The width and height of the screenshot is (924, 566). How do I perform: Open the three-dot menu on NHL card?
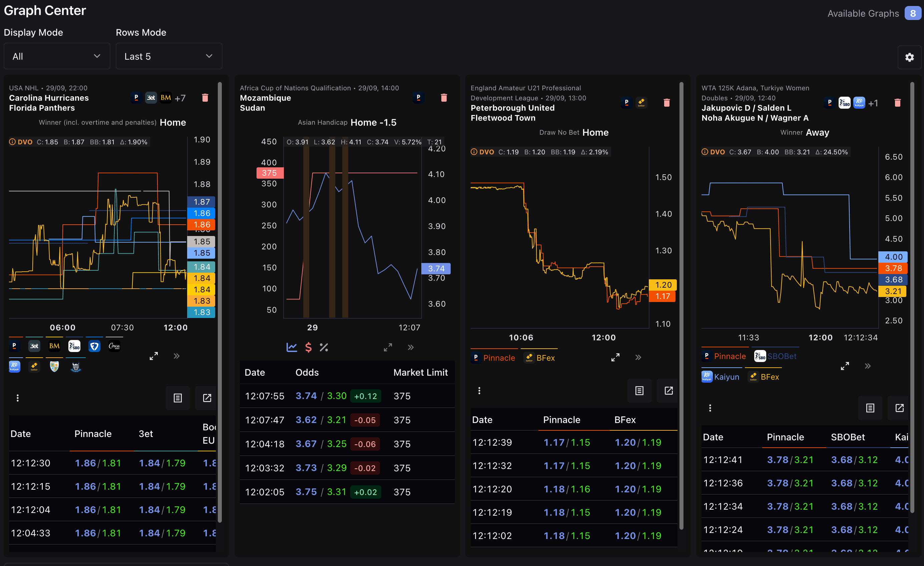[x=18, y=398]
